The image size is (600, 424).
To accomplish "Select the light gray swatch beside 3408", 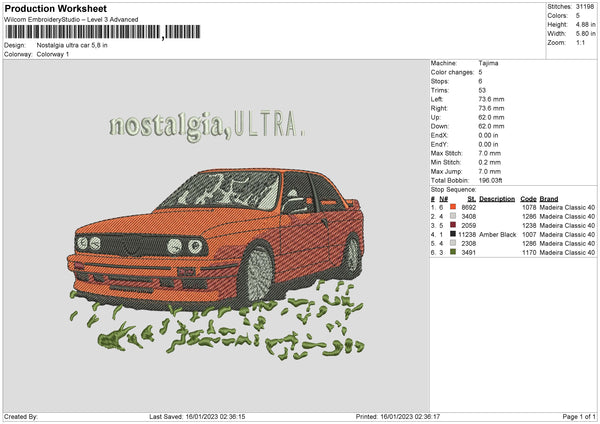I will coord(453,216).
